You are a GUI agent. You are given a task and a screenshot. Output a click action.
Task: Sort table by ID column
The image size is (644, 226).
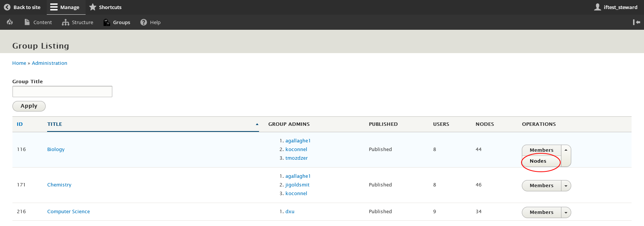point(20,124)
